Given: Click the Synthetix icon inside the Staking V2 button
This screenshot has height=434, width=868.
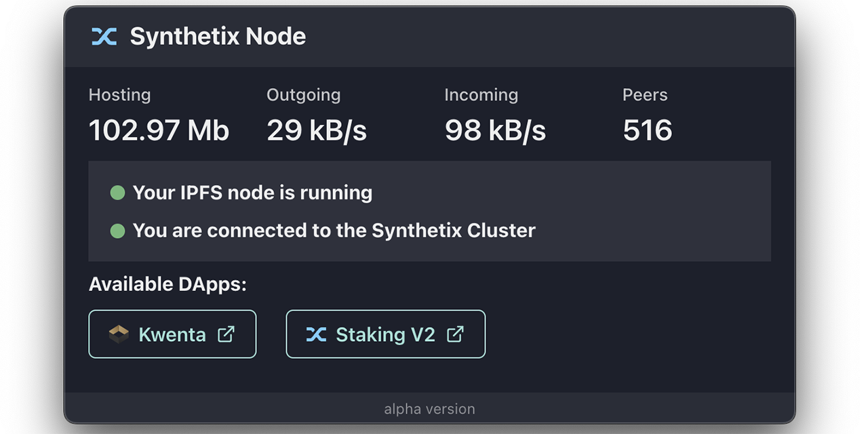Looking at the screenshot, I should [x=317, y=334].
